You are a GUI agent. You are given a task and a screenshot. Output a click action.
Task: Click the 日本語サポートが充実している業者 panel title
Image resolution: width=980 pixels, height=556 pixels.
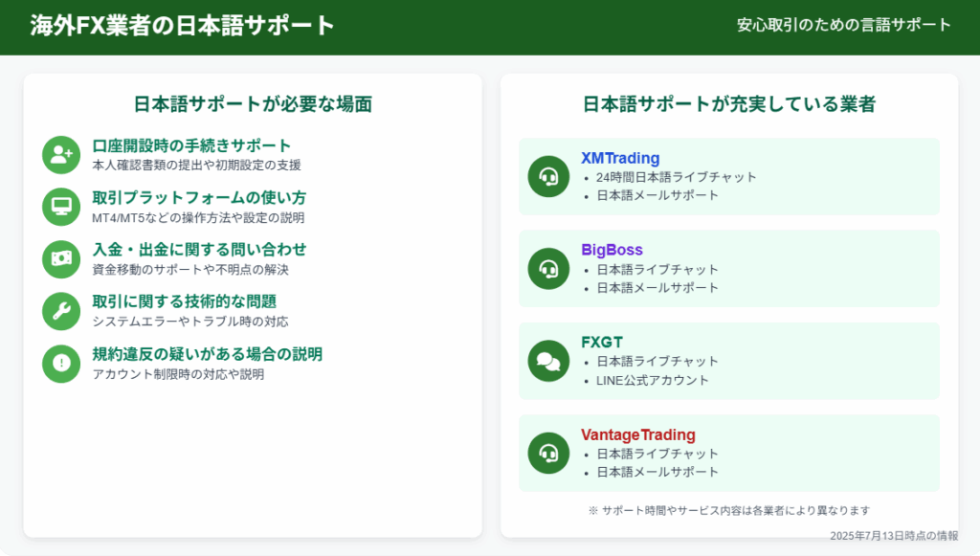(728, 104)
